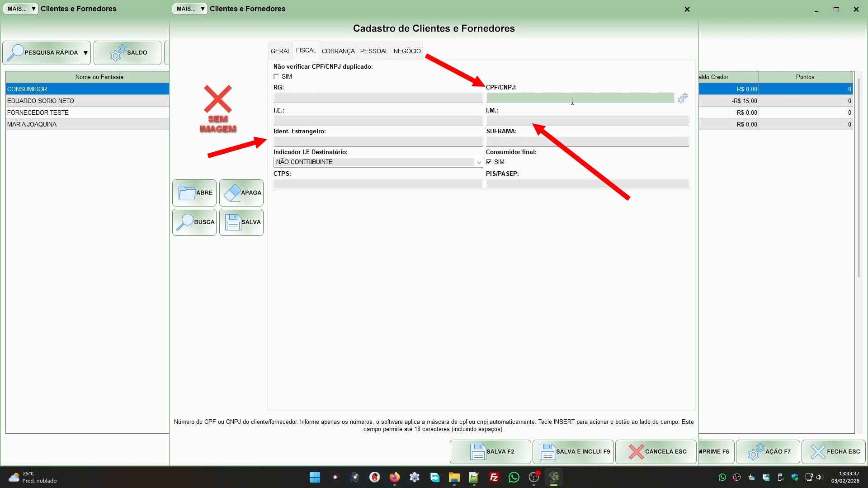
Task: Open the AÇÃO F7 gears button
Action: 768,451
